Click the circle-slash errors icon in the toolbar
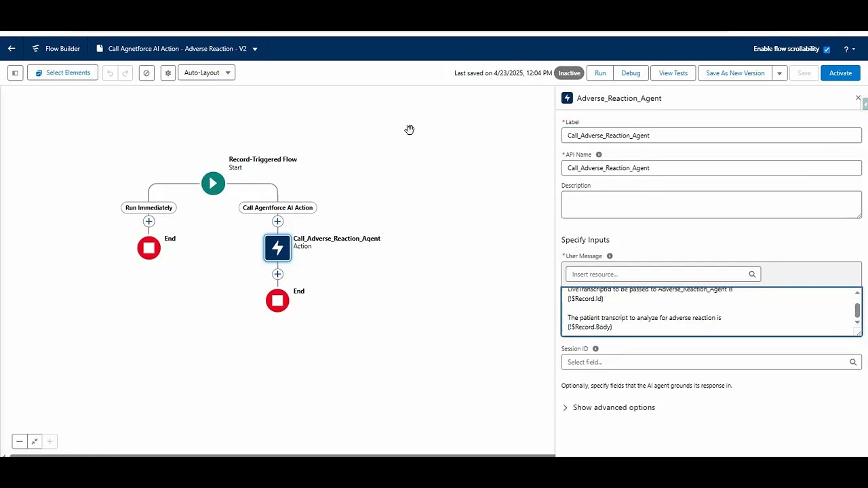The width and height of the screenshot is (868, 488). coord(146,73)
